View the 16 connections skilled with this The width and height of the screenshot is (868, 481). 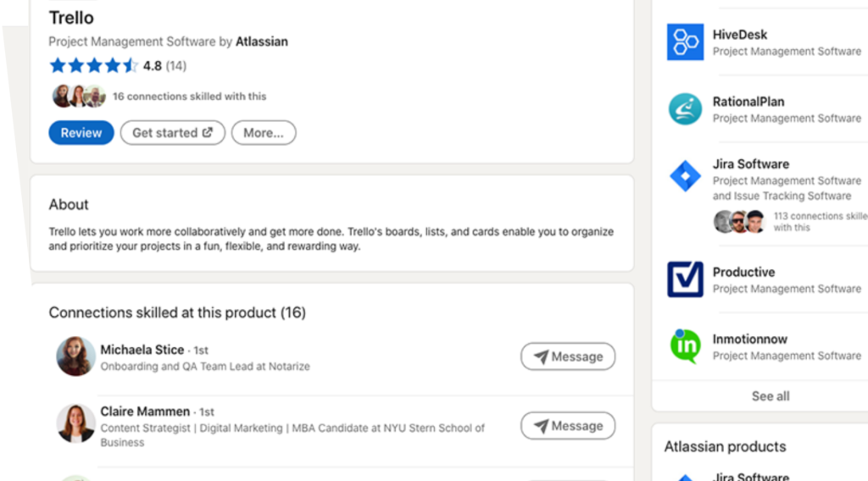pyautogui.click(x=189, y=97)
